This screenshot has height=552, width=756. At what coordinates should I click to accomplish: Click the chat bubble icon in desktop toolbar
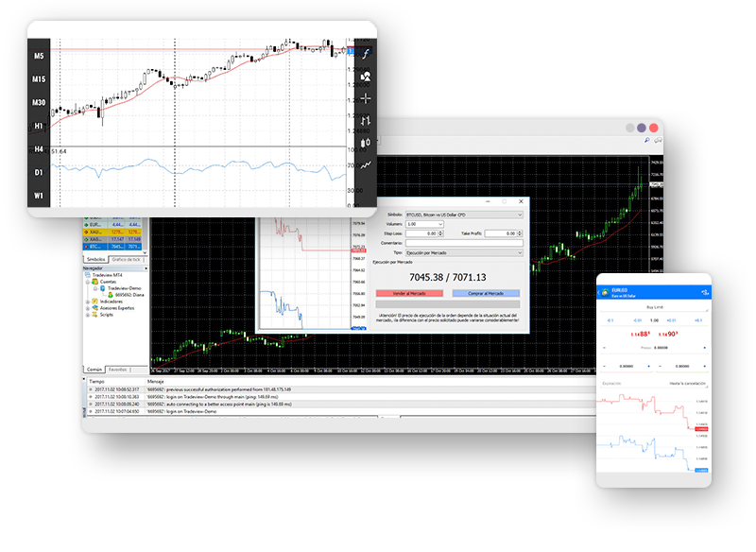[x=658, y=140]
